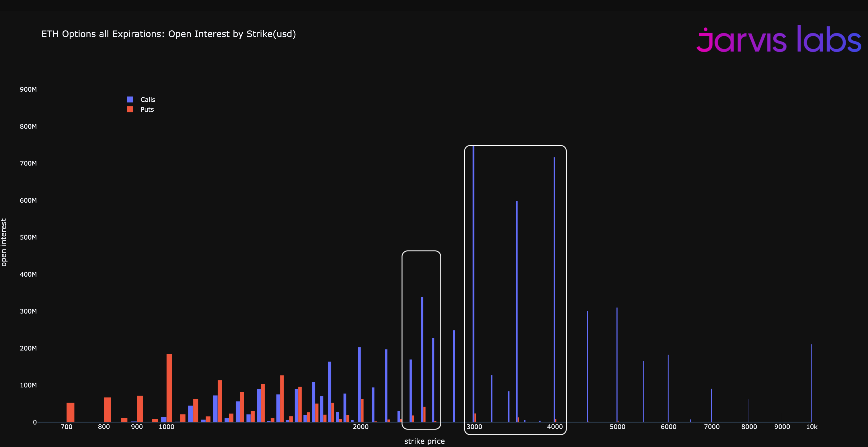Click the call bar at 4000 strike
This screenshot has width=868, height=447.
554,290
